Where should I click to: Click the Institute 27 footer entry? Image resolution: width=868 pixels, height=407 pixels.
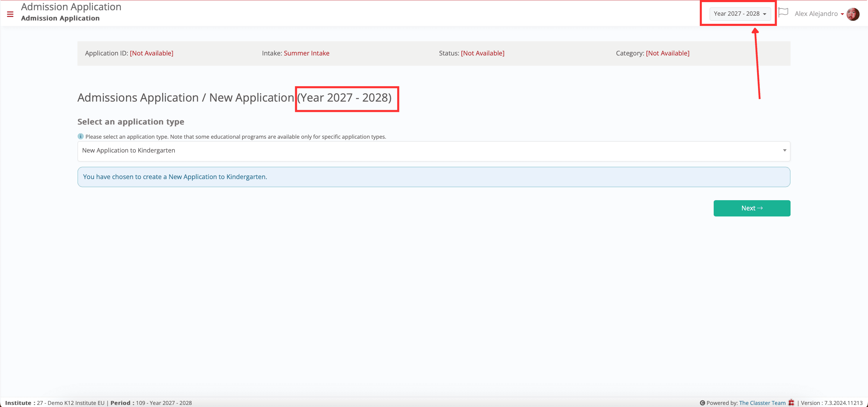[x=55, y=402]
